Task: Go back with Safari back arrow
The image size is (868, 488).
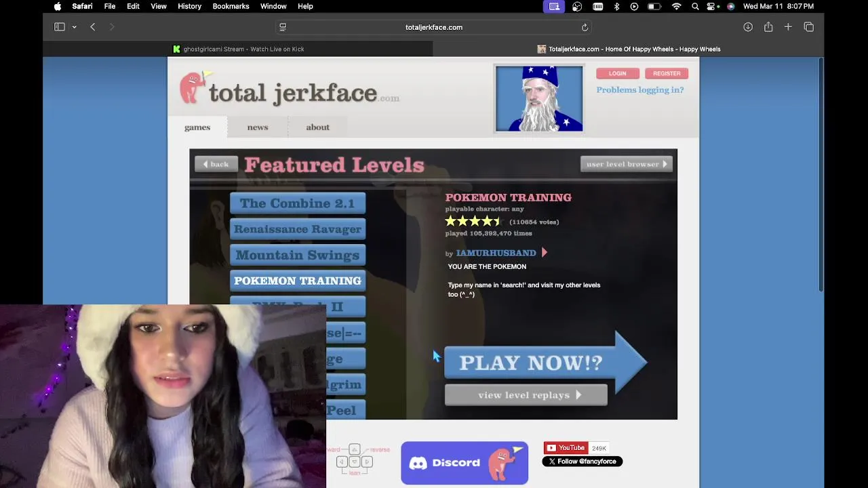Action: 93,27
